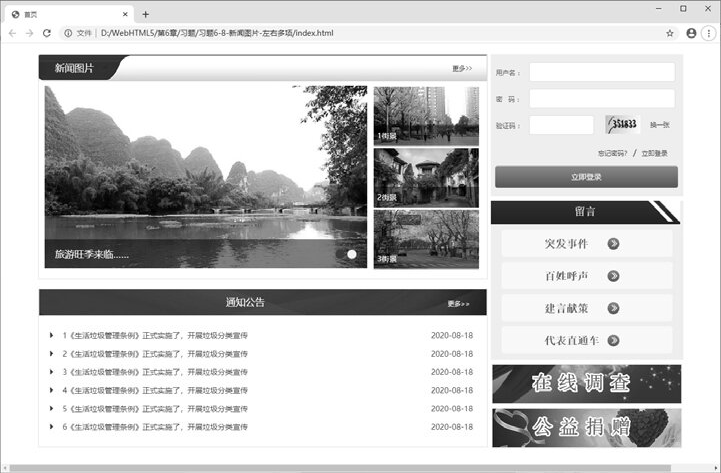
Task: Open the 1街景 thumbnail
Action: 426,116
